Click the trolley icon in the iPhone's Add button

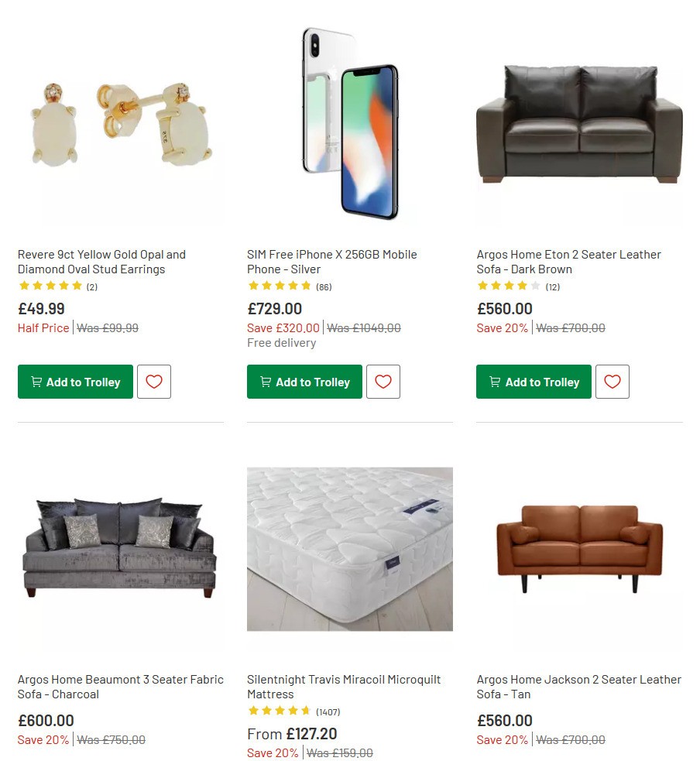point(265,382)
